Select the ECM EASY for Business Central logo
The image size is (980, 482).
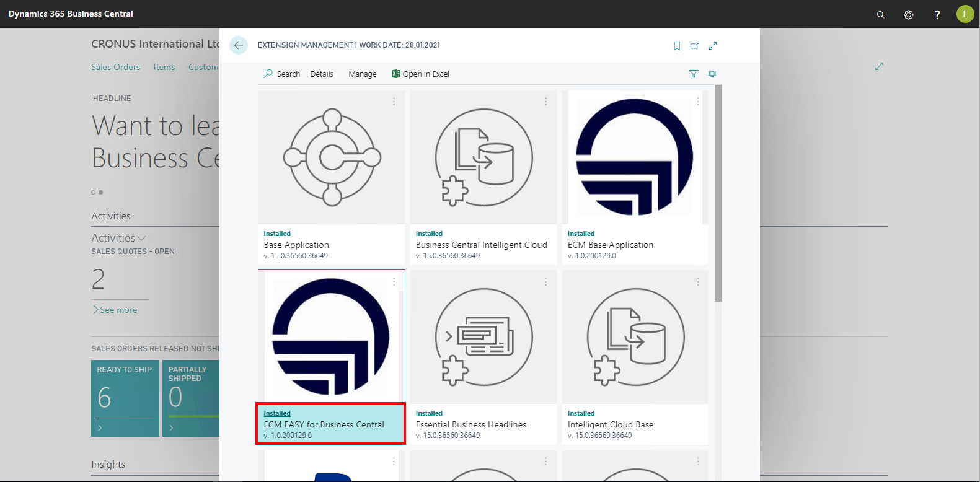click(332, 337)
